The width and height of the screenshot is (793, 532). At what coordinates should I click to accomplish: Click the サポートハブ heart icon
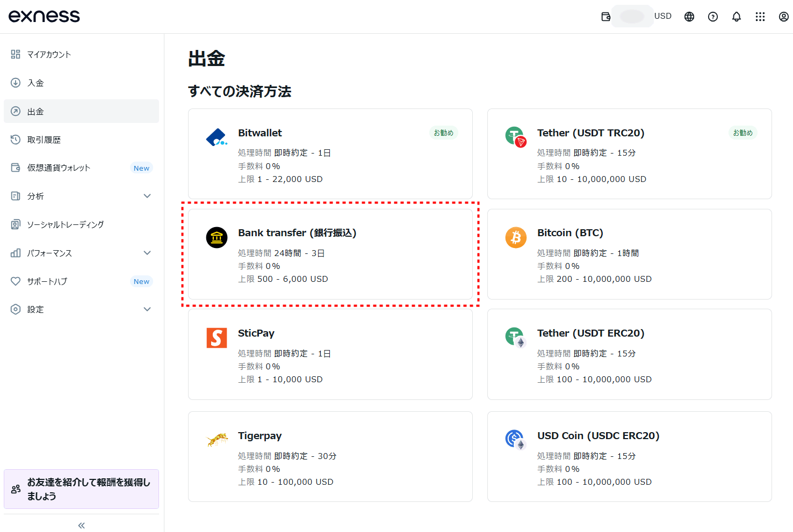16,281
